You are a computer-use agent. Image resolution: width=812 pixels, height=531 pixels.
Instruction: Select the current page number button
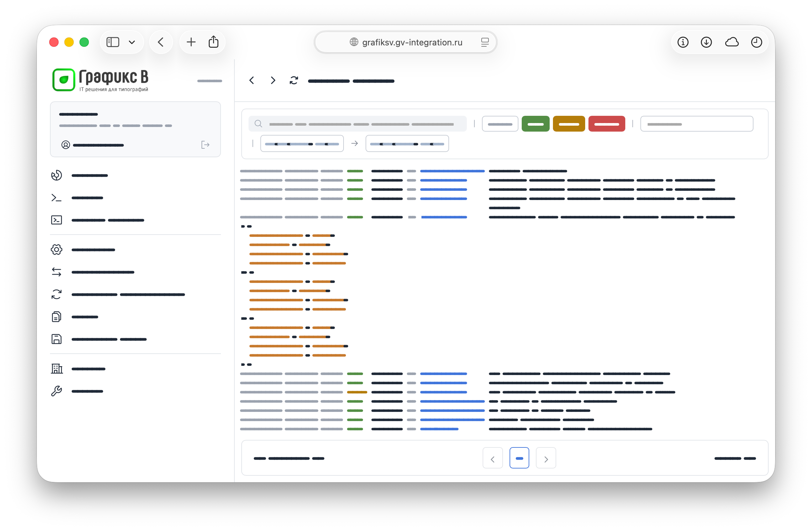coord(520,459)
